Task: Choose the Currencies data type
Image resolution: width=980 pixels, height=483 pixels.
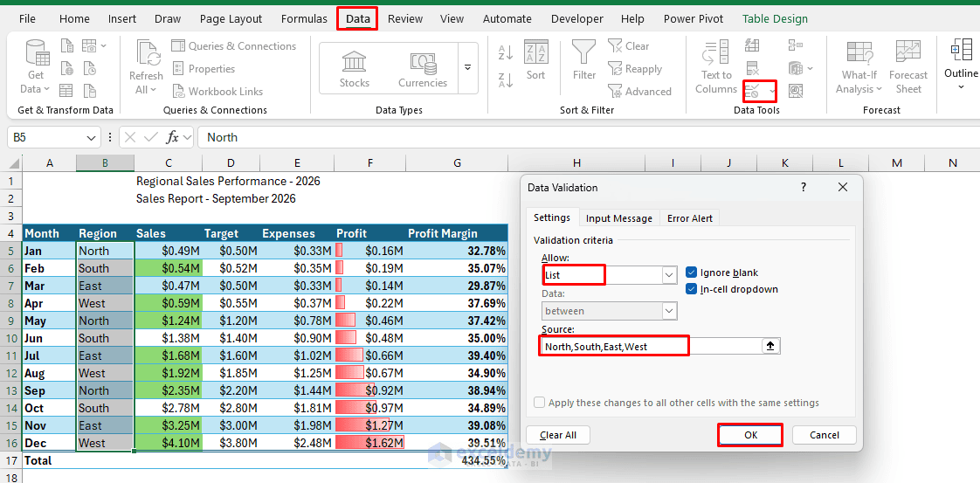Action: click(x=423, y=69)
